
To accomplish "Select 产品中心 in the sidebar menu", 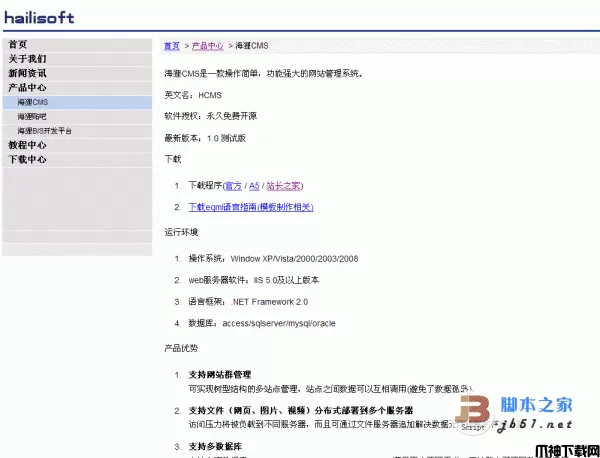I will tap(77, 88).
